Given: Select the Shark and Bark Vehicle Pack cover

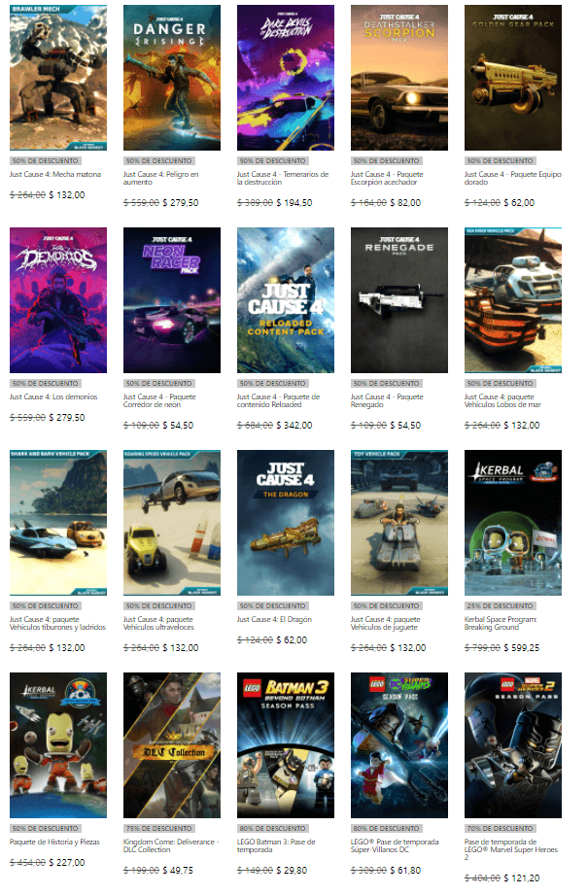Looking at the screenshot, I should 57,523.
